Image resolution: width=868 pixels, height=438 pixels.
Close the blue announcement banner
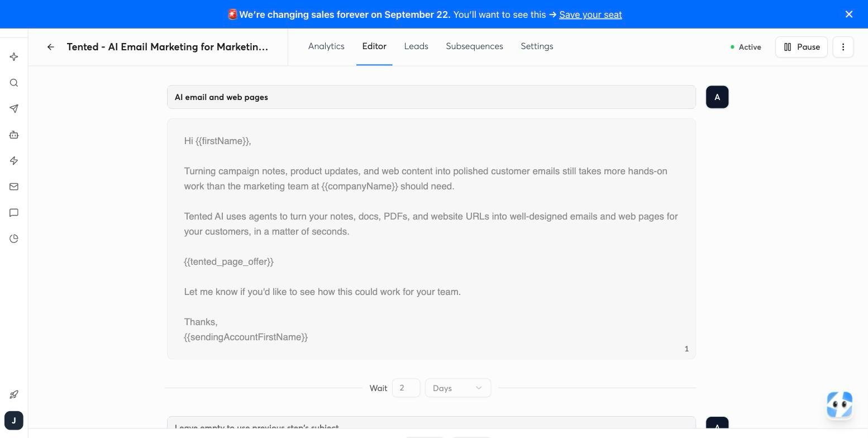point(849,15)
